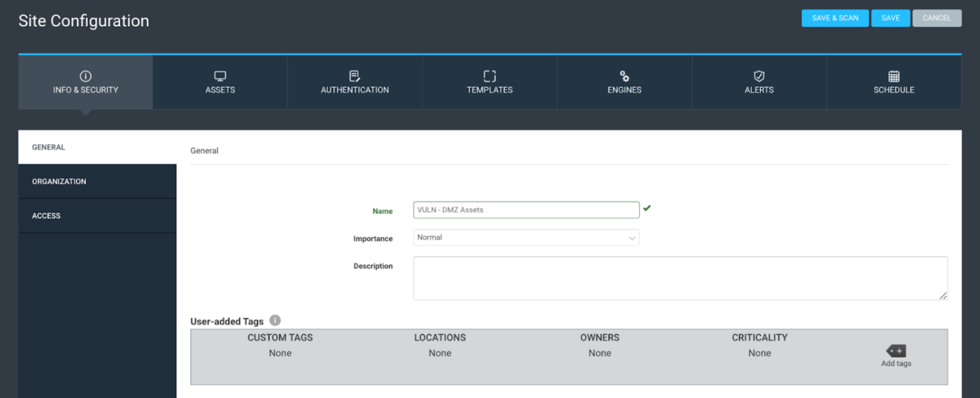Click the Importance dropdown chevron arrow
This screenshot has height=398, width=980.
tap(632, 238)
